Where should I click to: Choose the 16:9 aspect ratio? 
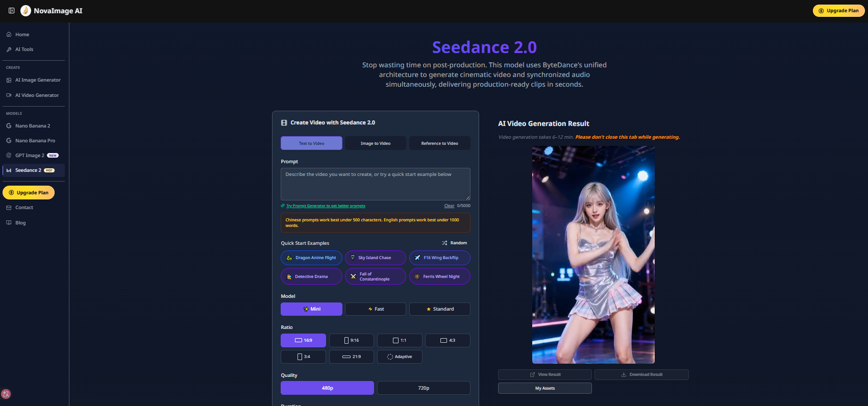click(x=303, y=340)
